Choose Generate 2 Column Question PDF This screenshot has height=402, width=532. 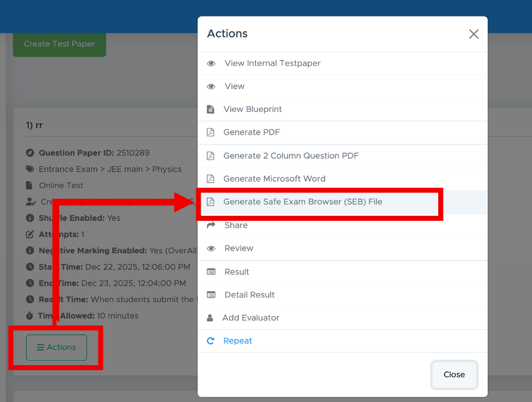[x=342, y=156]
